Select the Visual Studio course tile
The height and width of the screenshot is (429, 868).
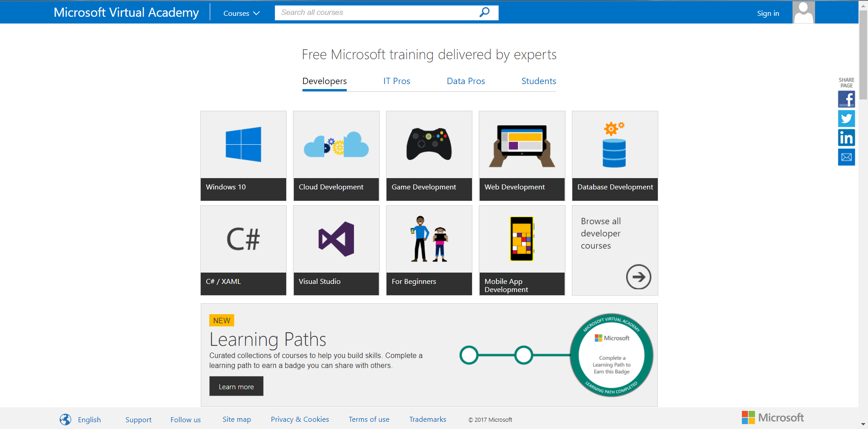(336, 250)
